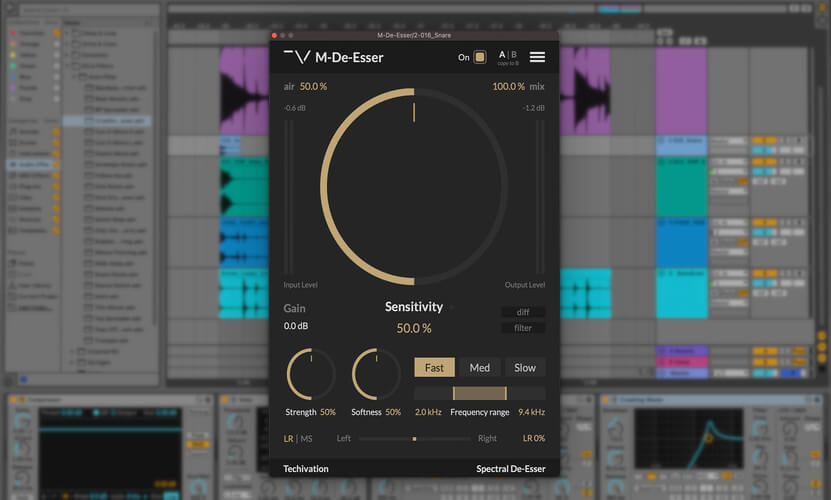Select preset state A
This screenshot has height=500, width=831.
click(x=502, y=55)
